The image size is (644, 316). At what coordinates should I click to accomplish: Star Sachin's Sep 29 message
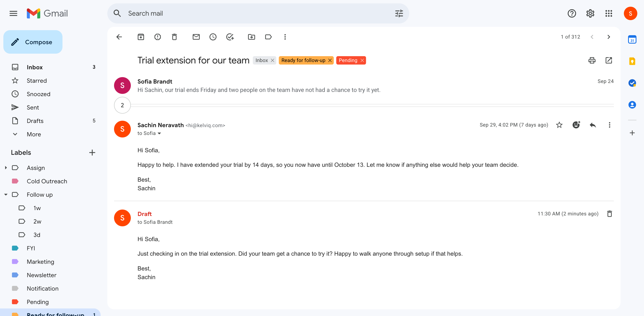(x=559, y=125)
